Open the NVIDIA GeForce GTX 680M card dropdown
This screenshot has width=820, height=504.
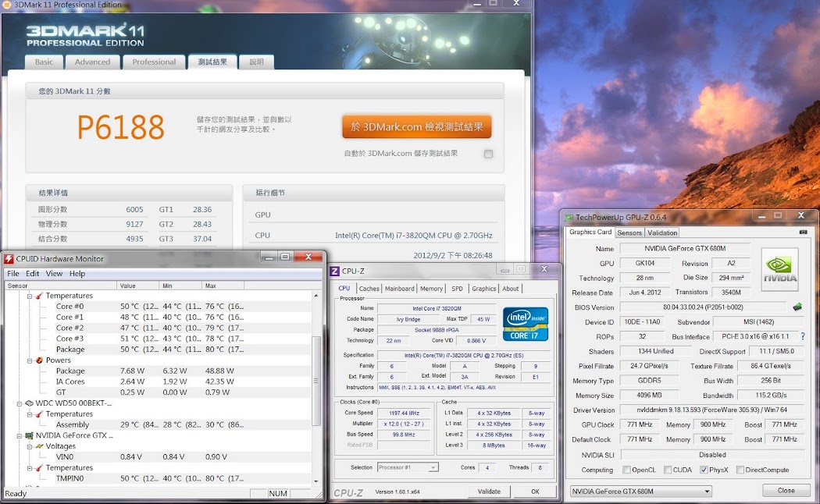click(641, 492)
